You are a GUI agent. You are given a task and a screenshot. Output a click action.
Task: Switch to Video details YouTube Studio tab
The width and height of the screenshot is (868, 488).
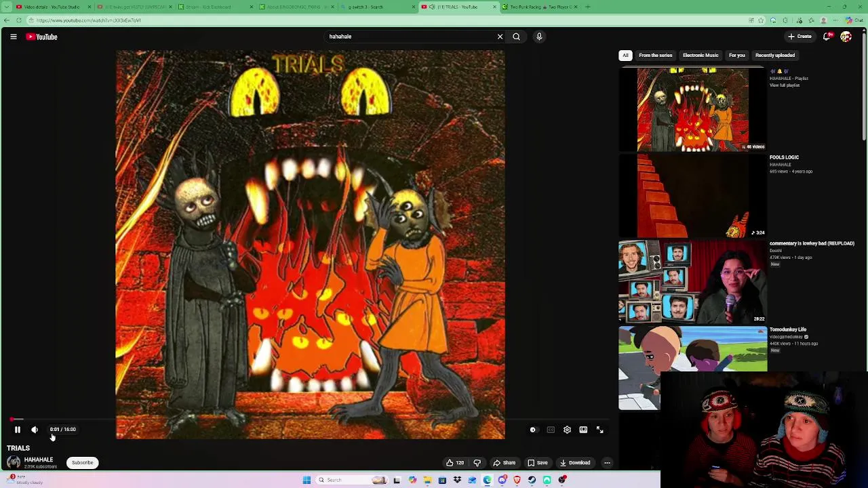[x=52, y=7]
